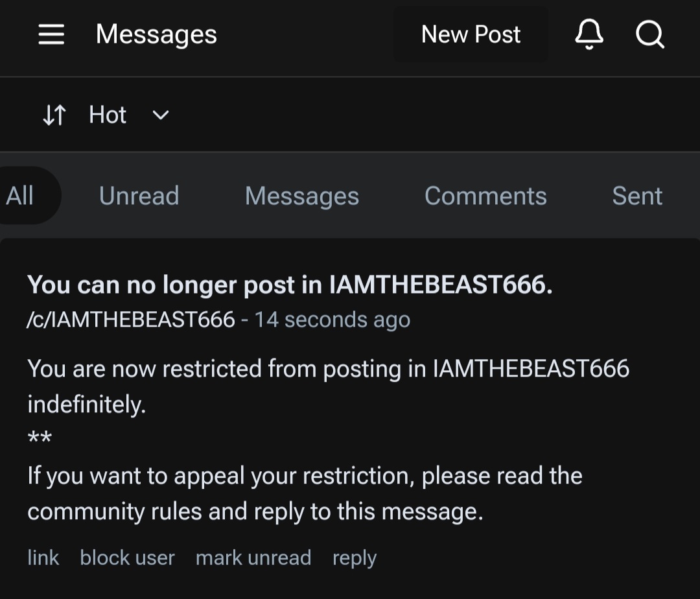The width and height of the screenshot is (700, 599).
Task: Reply to the restriction message
Action: point(354,558)
